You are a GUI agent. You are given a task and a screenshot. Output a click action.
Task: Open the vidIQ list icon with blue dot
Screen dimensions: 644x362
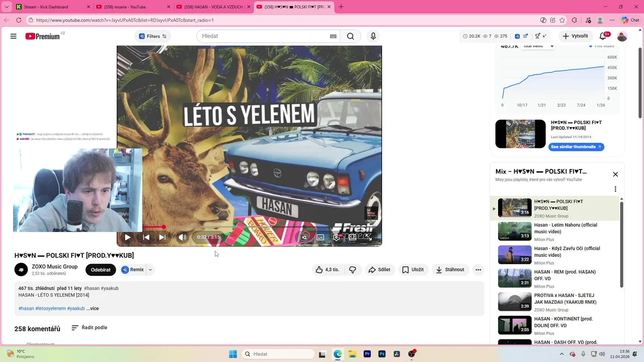coord(526,36)
